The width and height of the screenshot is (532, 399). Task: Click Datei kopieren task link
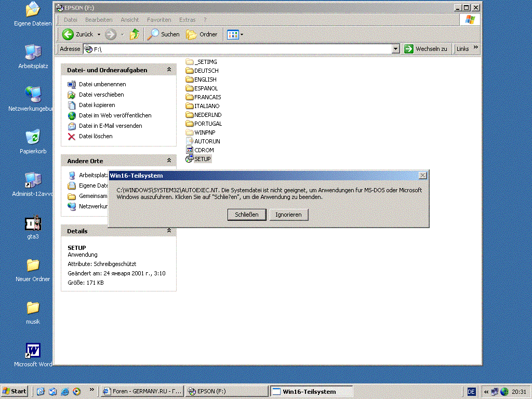click(97, 105)
